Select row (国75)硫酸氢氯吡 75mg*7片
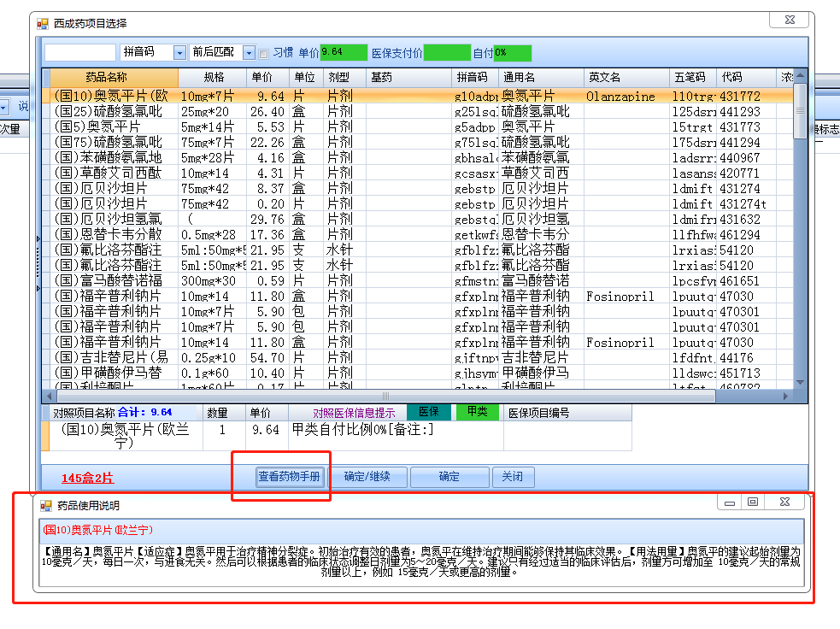 (417, 142)
